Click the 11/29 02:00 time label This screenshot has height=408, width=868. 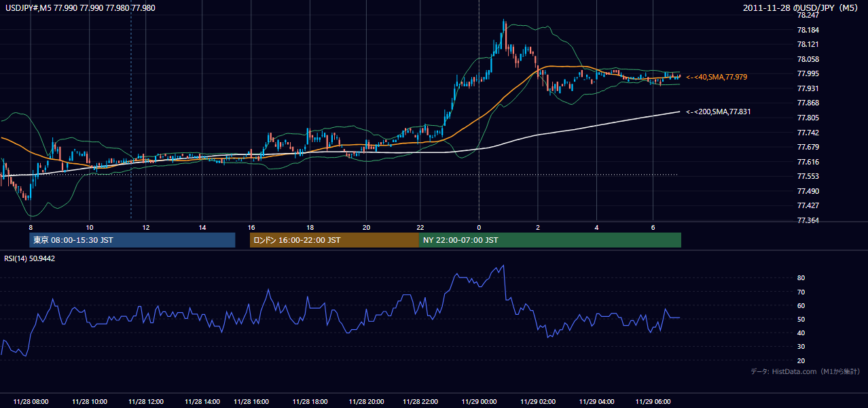[538, 402]
